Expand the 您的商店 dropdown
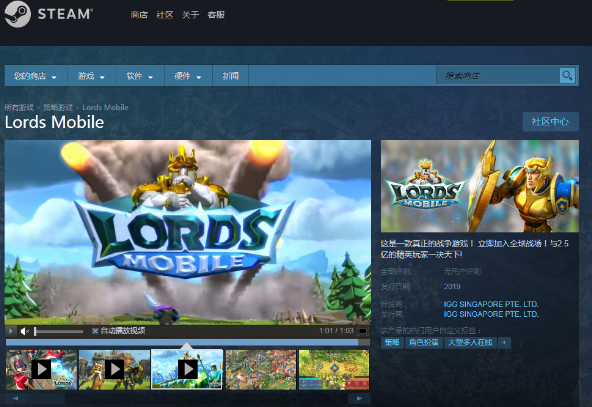This screenshot has height=407, width=592. click(x=35, y=76)
